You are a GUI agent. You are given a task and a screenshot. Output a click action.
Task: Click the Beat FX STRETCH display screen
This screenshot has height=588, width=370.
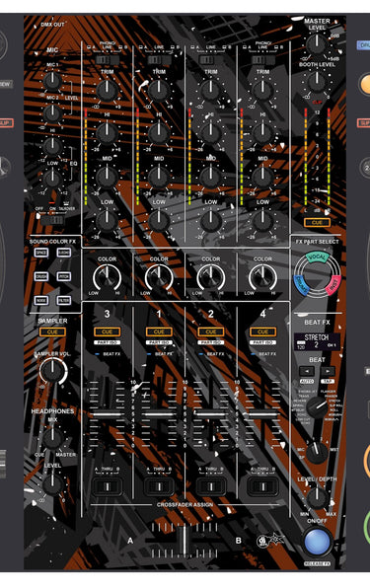click(317, 341)
